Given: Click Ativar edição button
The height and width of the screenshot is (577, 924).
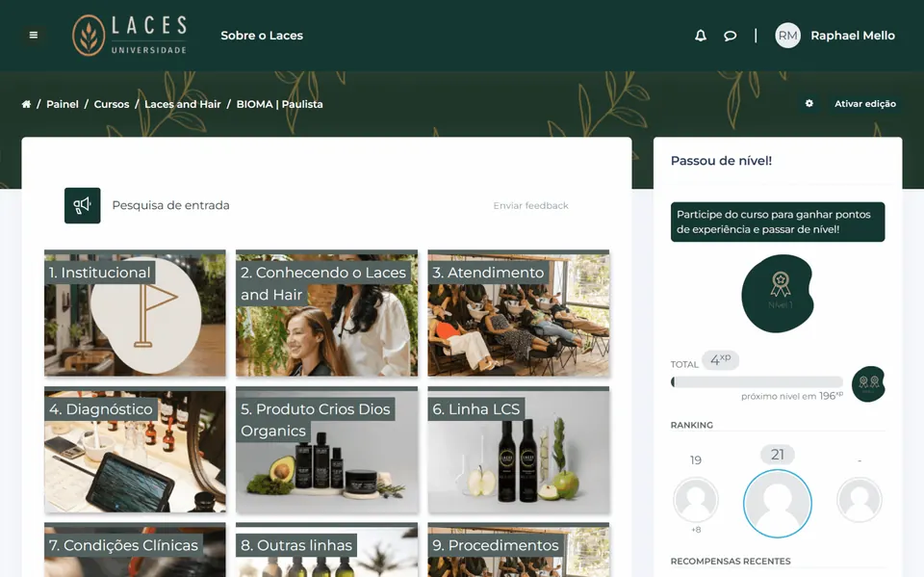Looking at the screenshot, I should coord(865,103).
